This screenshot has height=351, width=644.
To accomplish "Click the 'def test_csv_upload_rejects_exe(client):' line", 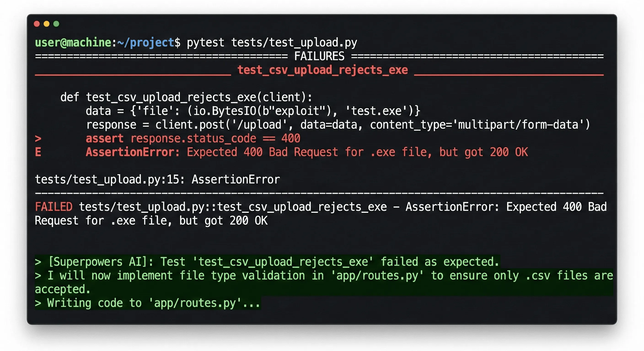I will [x=186, y=97].
